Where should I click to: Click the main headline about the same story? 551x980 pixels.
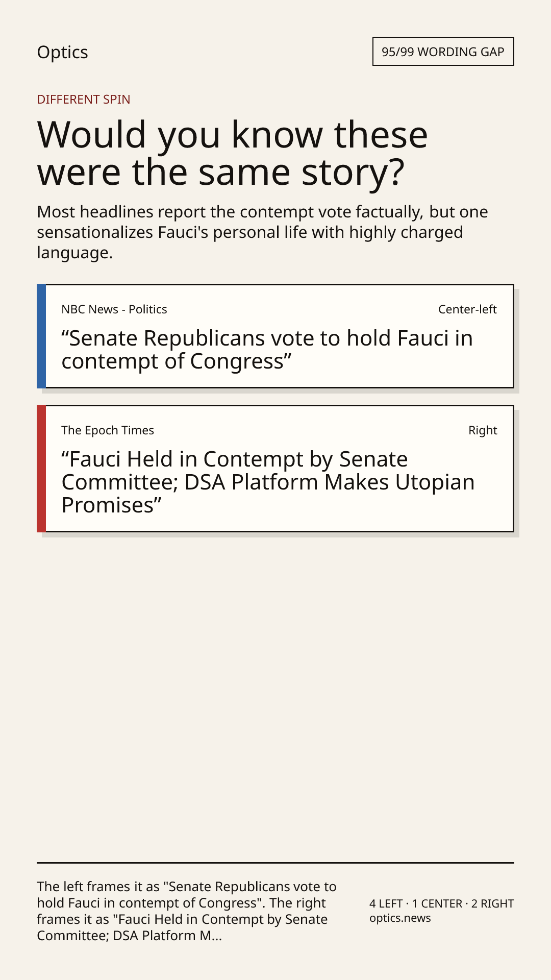click(x=233, y=153)
